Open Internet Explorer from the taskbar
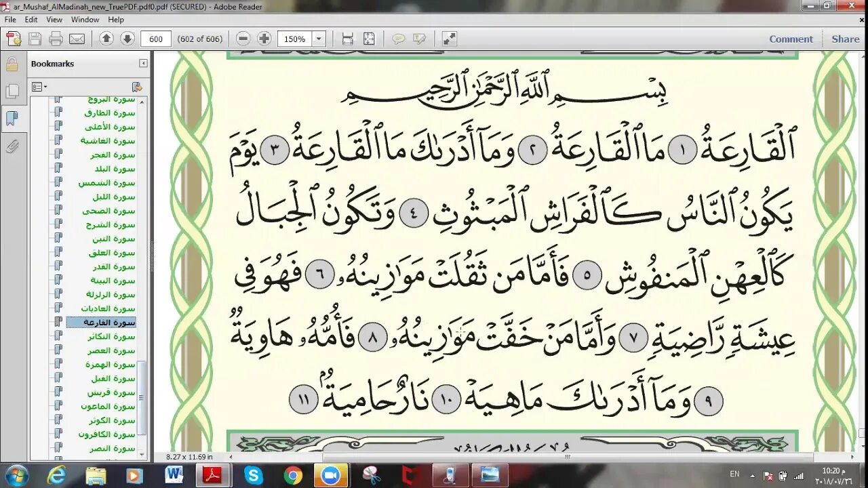 tap(56, 475)
